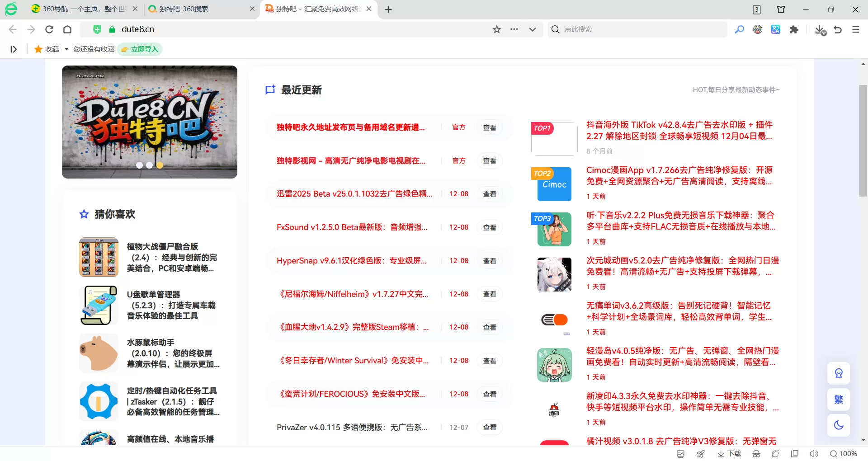The width and height of the screenshot is (868, 461).
Task: Expand the address bar dropdown arrow
Action: (533, 29)
